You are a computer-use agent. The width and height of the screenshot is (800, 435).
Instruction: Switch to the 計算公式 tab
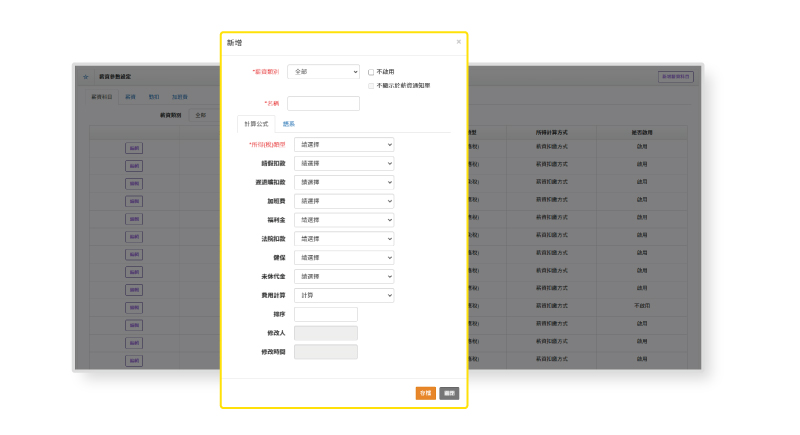click(x=256, y=124)
